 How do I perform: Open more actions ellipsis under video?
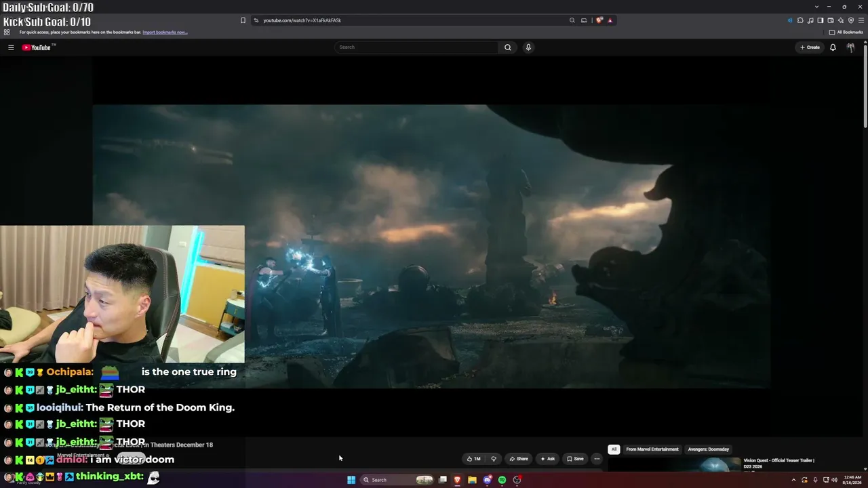(597, 459)
